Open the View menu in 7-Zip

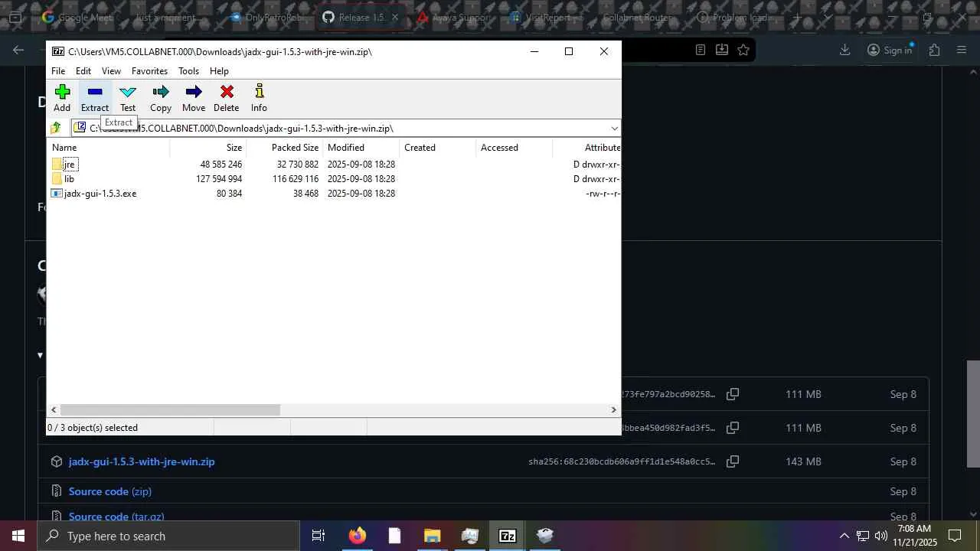111,71
